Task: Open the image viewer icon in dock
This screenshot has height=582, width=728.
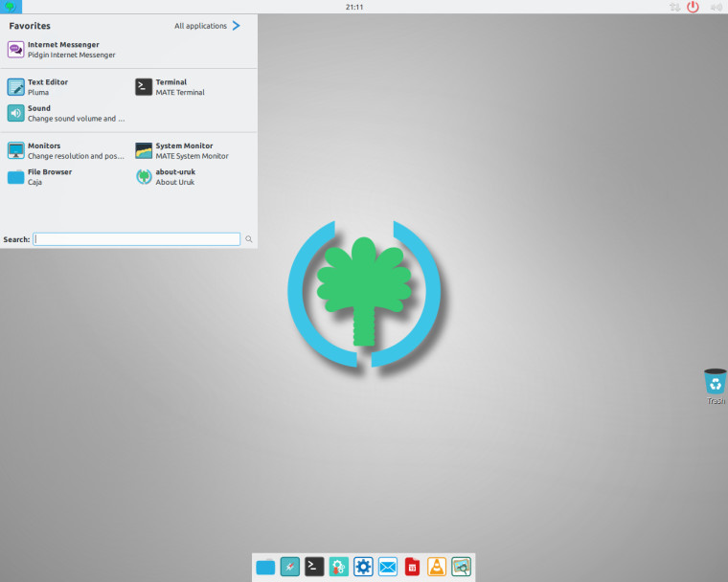Action: (x=461, y=567)
